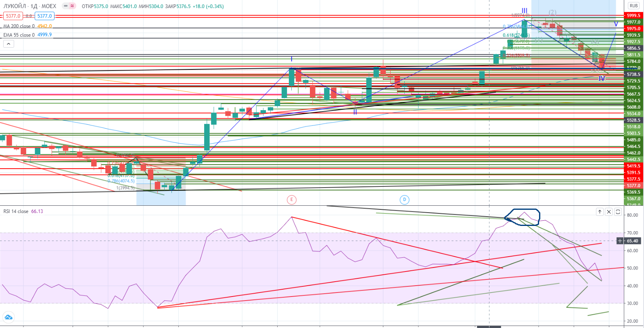Click the RUB currency button
This screenshot has width=644, height=328.
(634, 6)
